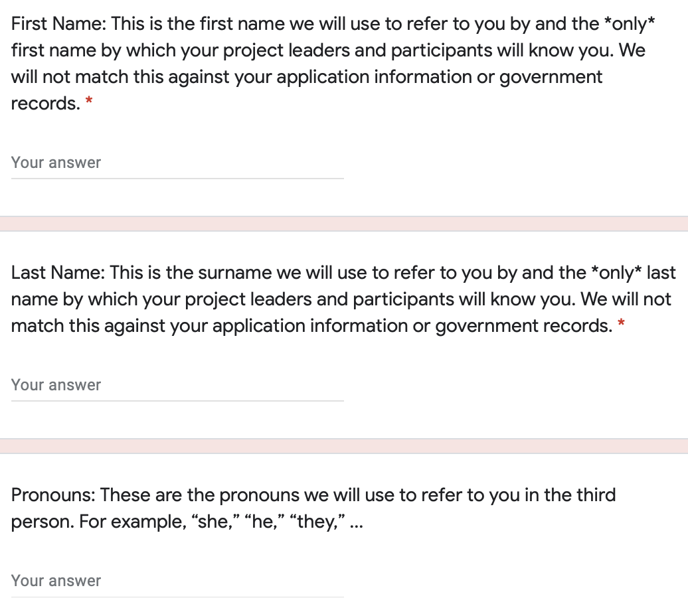This screenshot has width=688, height=616.
Task: Click the underline of Last Name answer field
Action: pyautogui.click(x=177, y=400)
